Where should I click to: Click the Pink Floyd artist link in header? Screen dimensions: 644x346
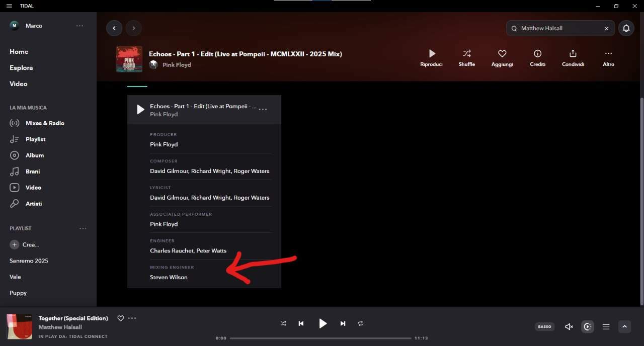(177, 65)
